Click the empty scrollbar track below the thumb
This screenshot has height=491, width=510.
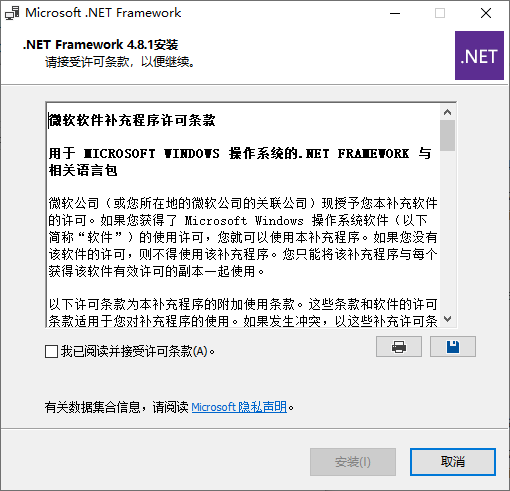448,231
